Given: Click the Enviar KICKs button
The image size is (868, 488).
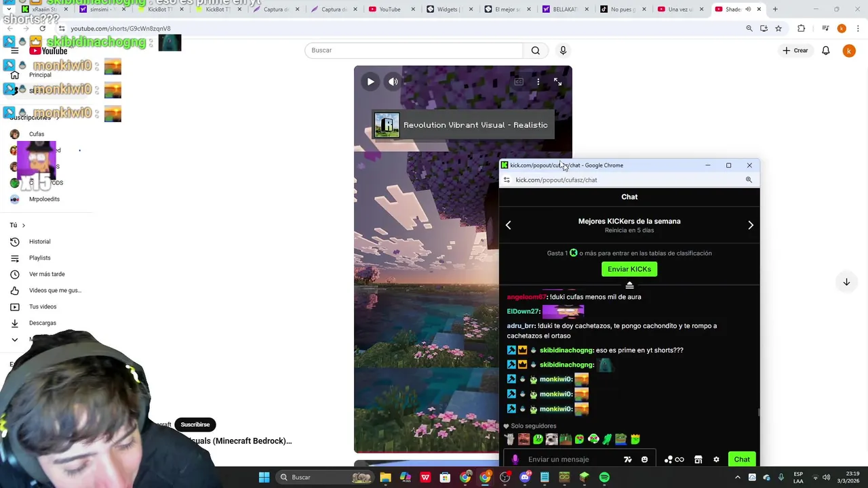Looking at the screenshot, I should [x=629, y=269].
